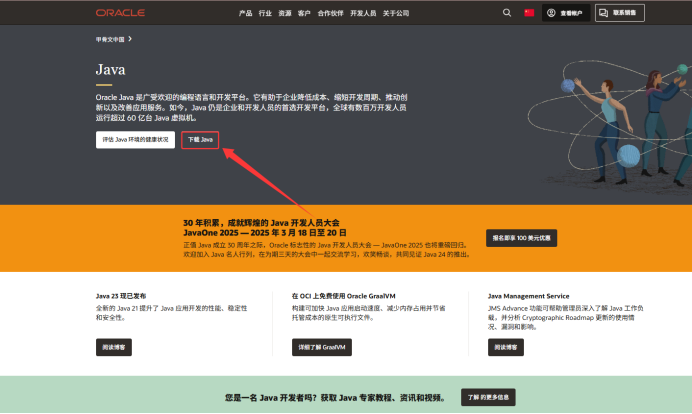This screenshot has height=414, width=692.
Task: Click the chevron after 甲骨文中国 breadcrumb
Action: 130,39
